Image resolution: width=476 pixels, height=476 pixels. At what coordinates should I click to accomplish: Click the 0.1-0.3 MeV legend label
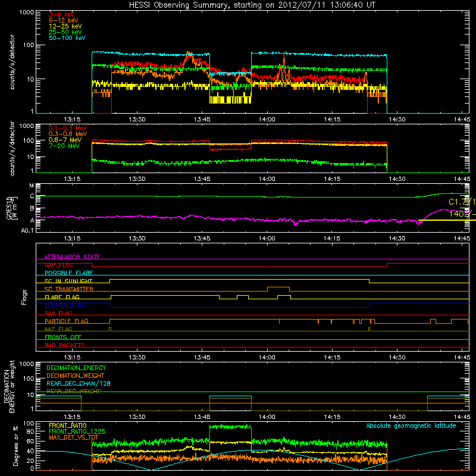pos(68,128)
